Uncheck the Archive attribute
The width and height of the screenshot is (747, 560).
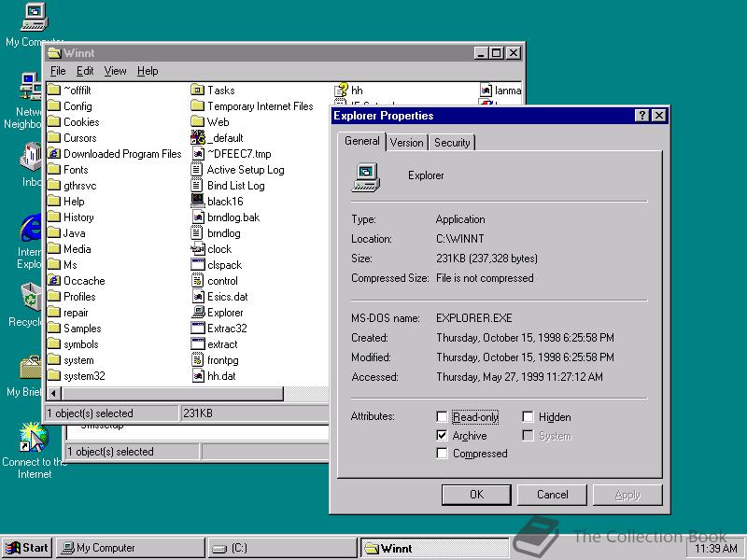[442, 435]
